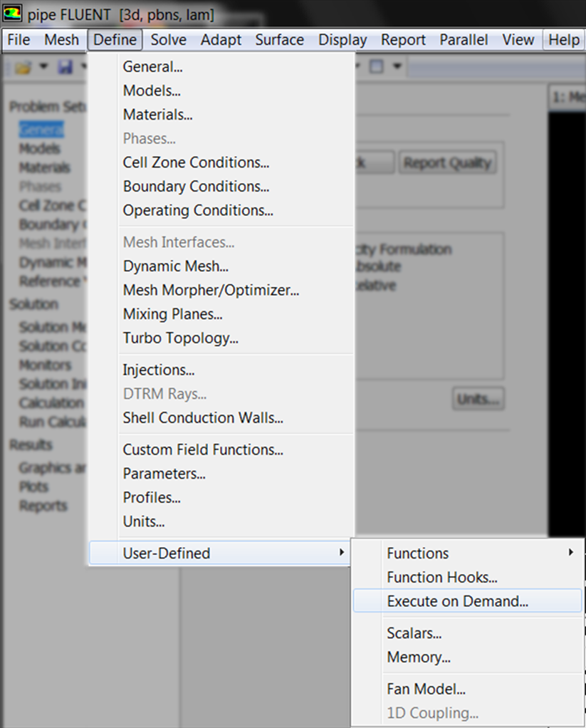
Task: Choose Profiles... from Define menu
Action: (x=221, y=498)
